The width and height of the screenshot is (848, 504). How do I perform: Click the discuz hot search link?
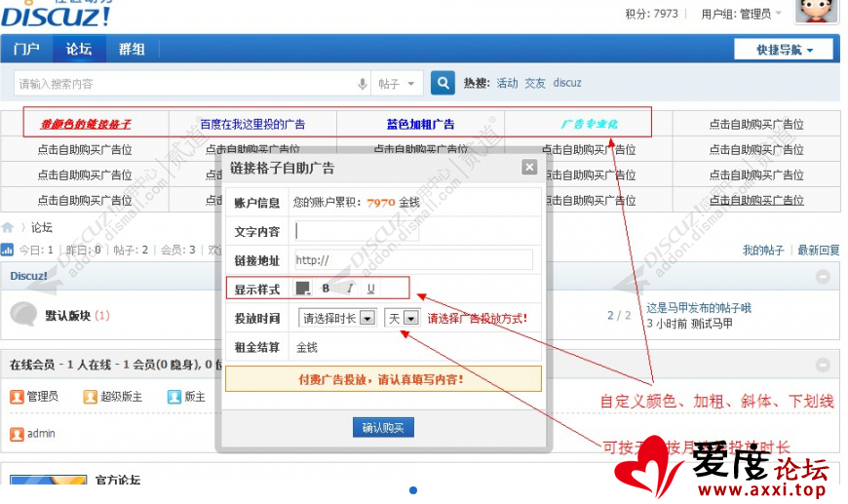566,83
